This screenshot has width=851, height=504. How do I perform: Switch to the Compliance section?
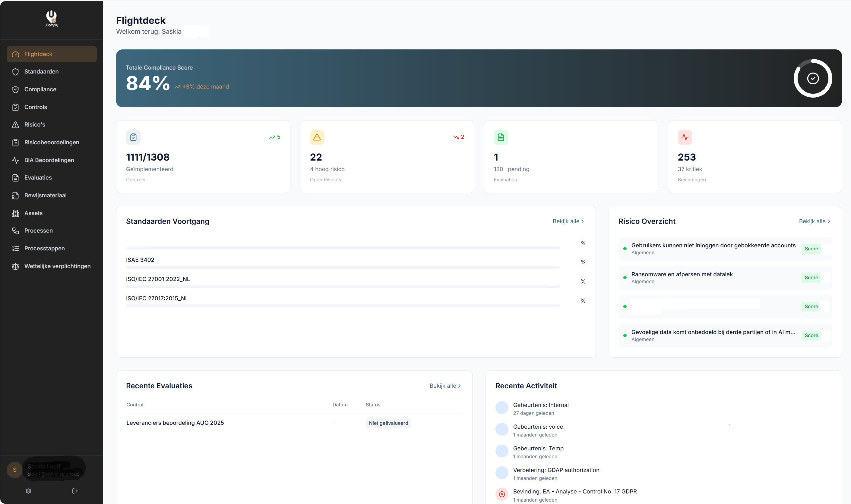[x=16, y=89]
